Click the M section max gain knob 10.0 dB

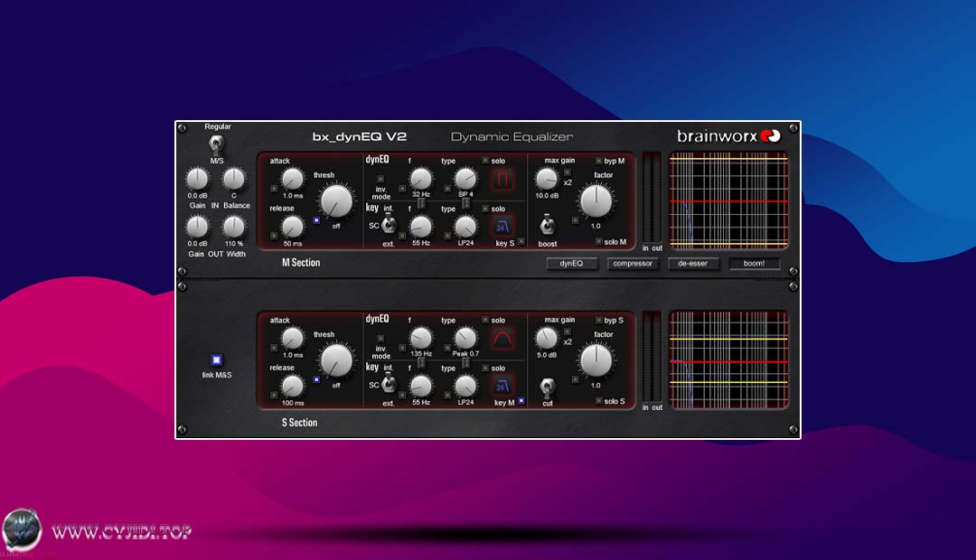pyautogui.click(x=547, y=179)
